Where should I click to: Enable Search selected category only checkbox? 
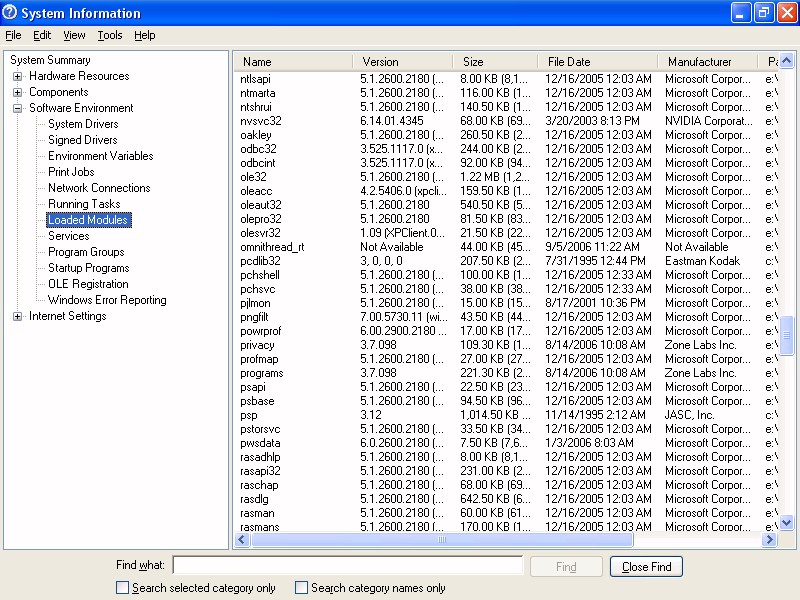(x=123, y=588)
